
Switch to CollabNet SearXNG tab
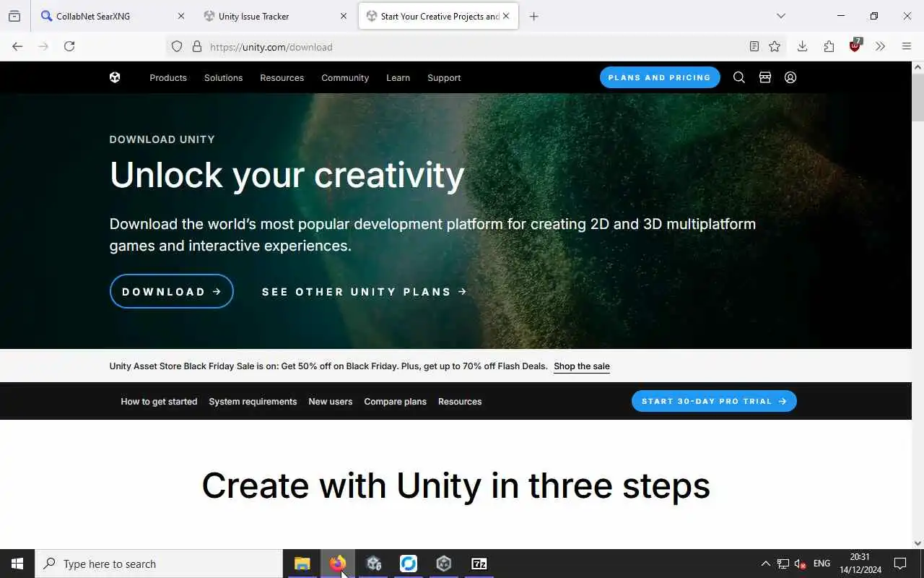(x=112, y=16)
